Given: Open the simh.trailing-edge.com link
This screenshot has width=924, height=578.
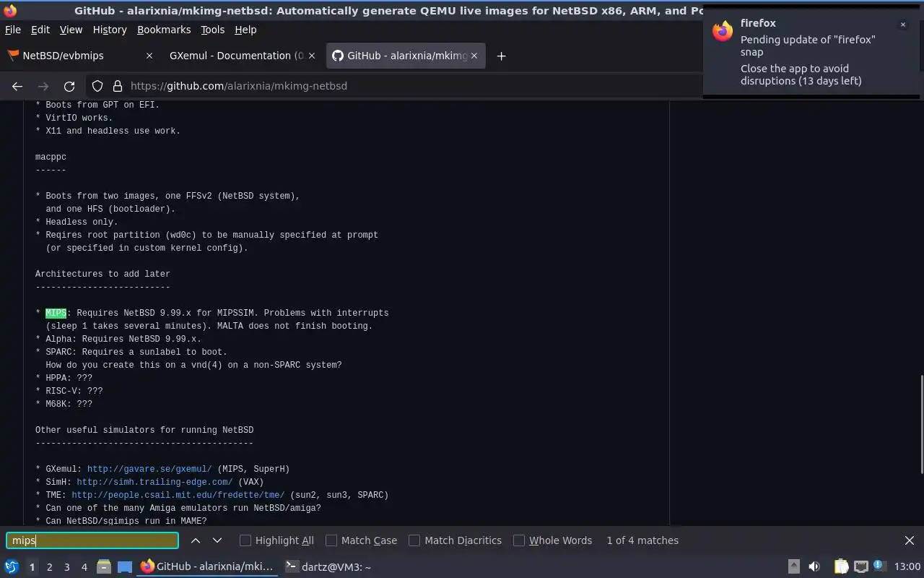Looking at the screenshot, I should click(x=154, y=482).
